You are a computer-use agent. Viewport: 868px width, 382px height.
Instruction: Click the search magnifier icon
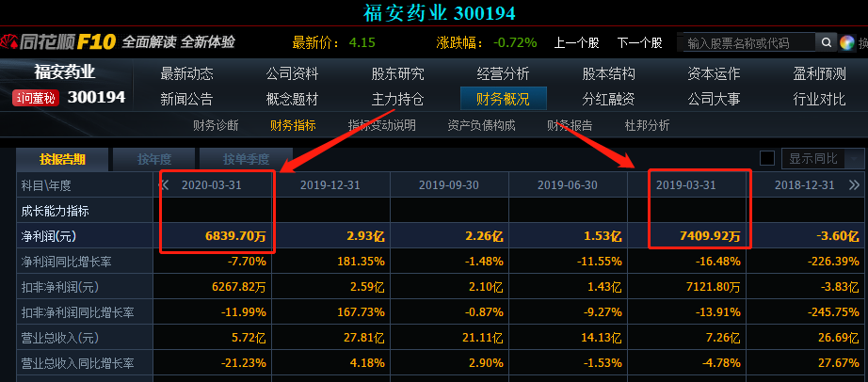tap(826, 42)
